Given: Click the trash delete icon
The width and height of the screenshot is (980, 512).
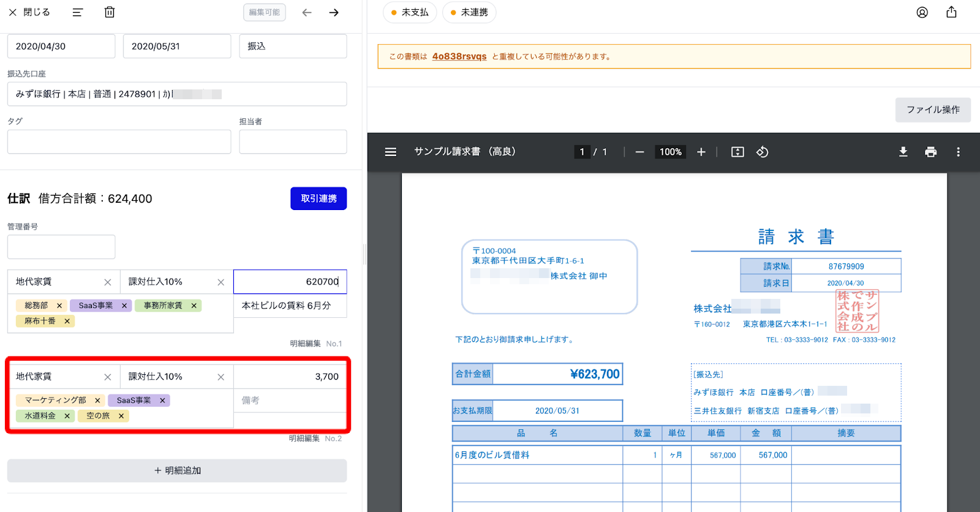Looking at the screenshot, I should [x=110, y=12].
